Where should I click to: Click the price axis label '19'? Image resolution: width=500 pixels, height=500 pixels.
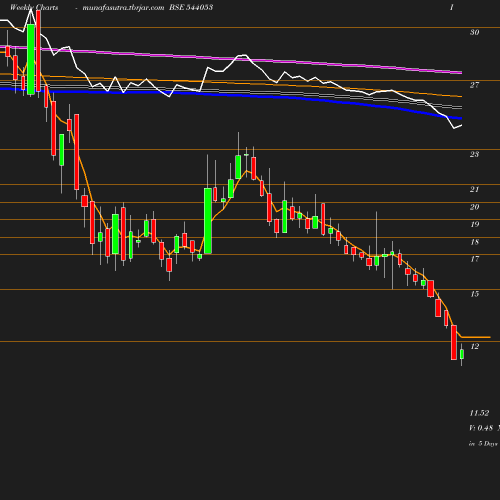click(x=475, y=224)
